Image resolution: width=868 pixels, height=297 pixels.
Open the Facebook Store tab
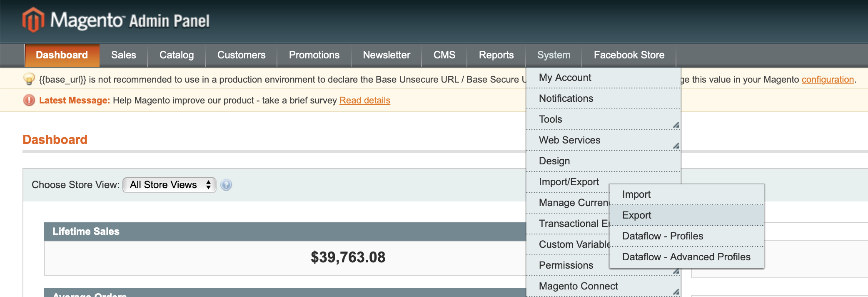(x=629, y=55)
